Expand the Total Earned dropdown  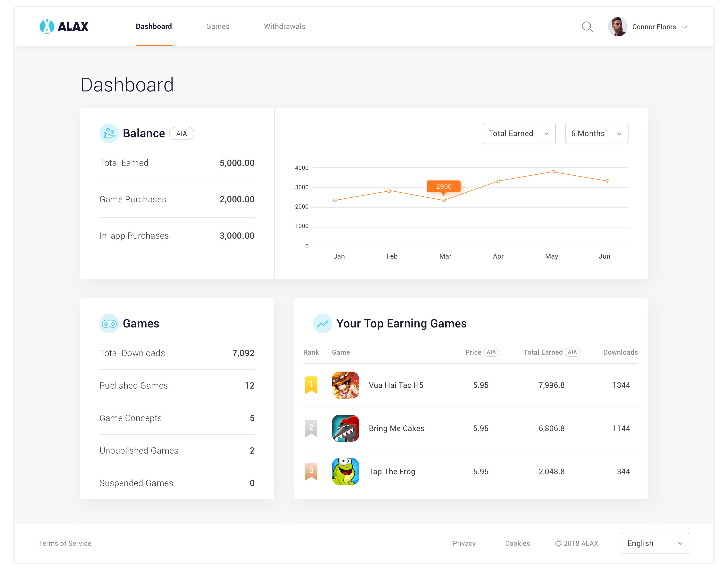pyautogui.click(x=519, y=133)
